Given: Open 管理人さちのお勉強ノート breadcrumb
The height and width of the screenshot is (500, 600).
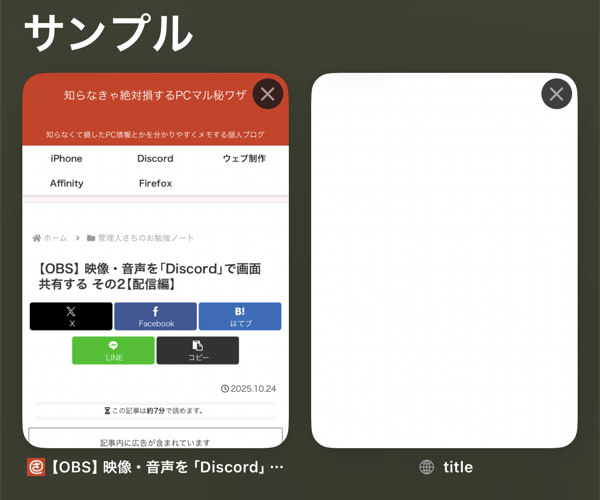Looking at the screenshot, I should pos(140,238).
